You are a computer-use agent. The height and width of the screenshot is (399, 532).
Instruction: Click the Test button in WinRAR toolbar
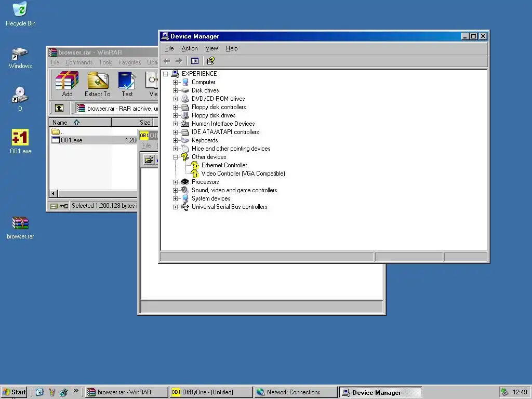click(x=127, y=84)
